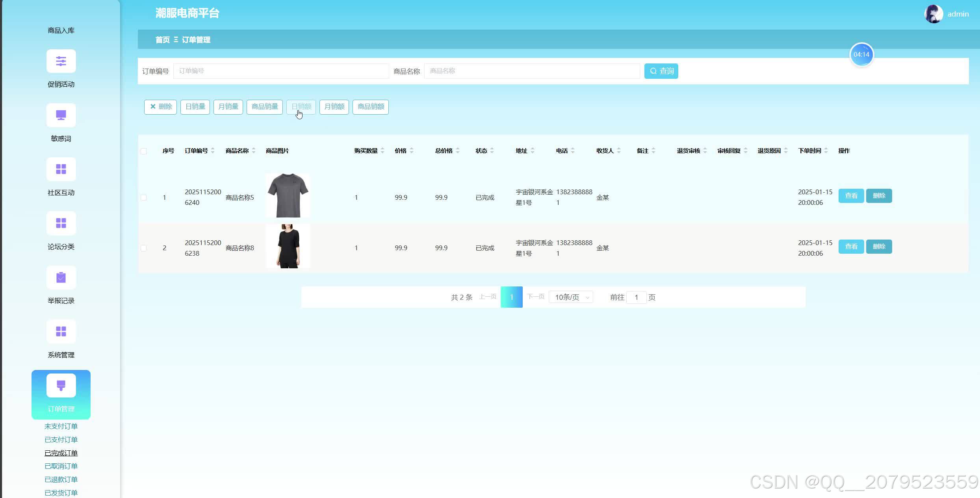This screenshot has height=498, width=980.
Task: Open the 敏感词 monitor icon
Action: pos(61,115)
